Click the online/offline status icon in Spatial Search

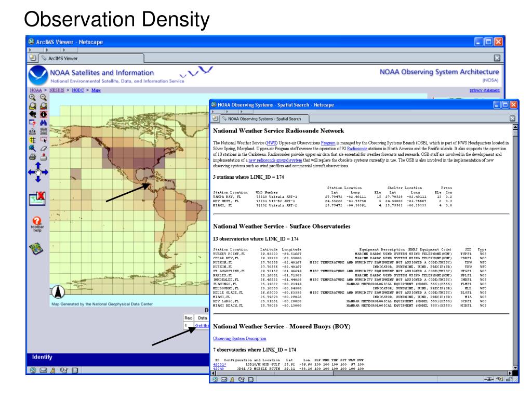(488, 379)
